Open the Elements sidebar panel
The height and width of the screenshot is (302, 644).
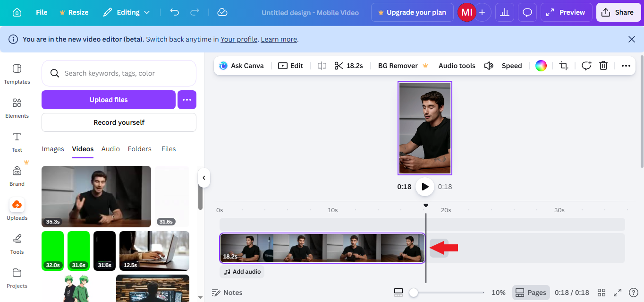tap(17, 108)
